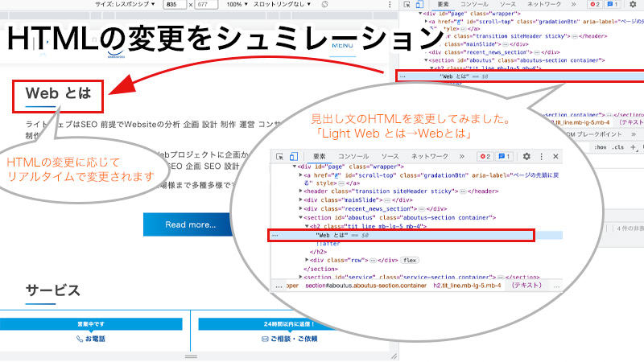
Task: Click the ご相談・ご依頼 link
Action: coord(289,339)
